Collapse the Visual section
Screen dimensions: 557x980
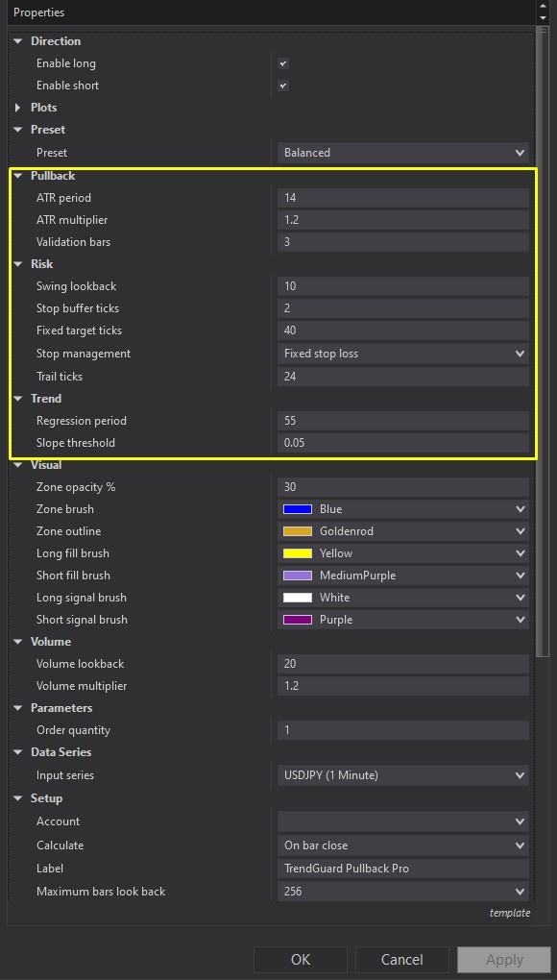tap(16, 464)
